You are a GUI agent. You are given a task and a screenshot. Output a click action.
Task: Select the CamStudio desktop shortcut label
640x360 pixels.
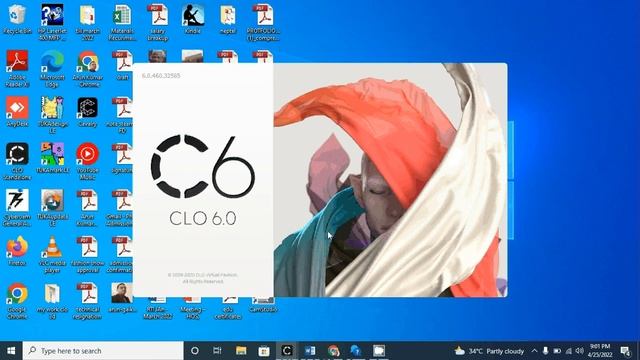tap(263, 310)
